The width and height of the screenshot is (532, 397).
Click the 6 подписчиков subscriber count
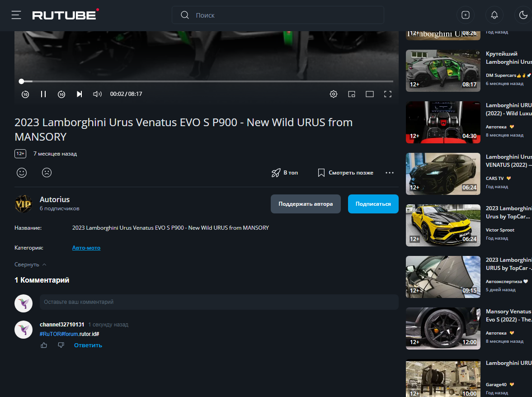pos(59,208)
